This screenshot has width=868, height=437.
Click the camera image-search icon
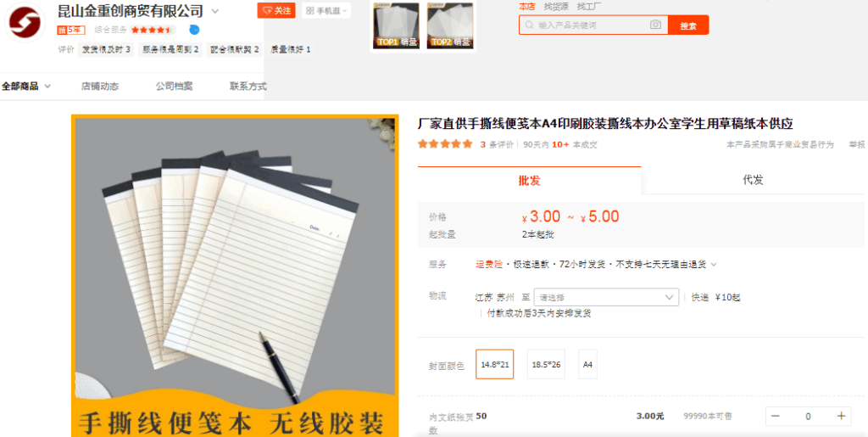click(655, 25)
